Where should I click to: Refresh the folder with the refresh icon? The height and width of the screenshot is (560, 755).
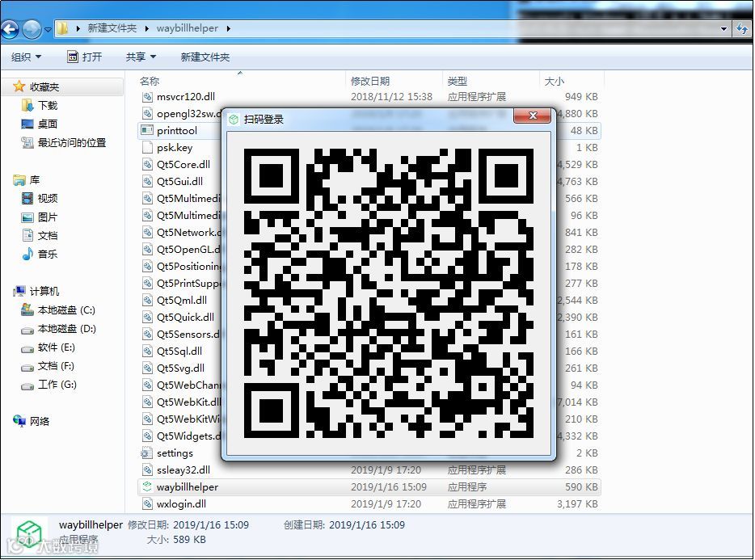click(741, 29)
